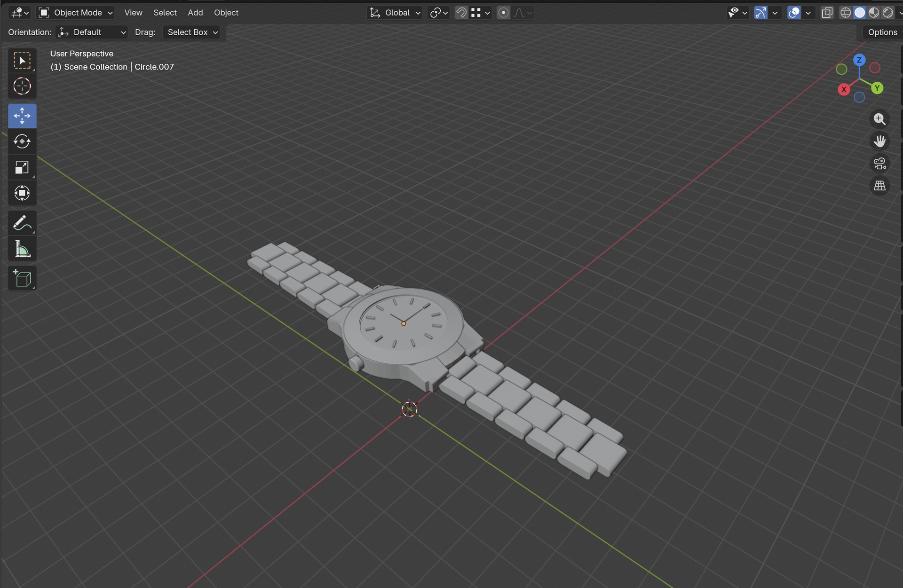Toggle X-ray mode
This screenshot has height=588, width=903.
pos(827,13)
